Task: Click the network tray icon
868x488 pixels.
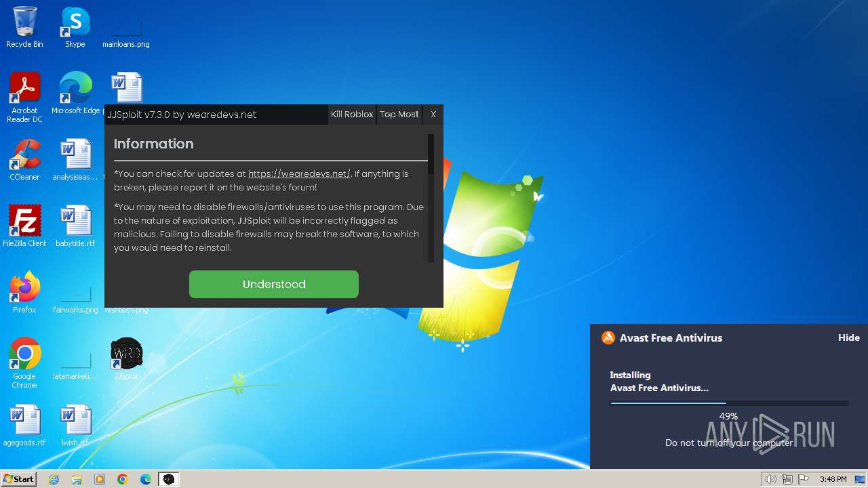Action: click(787, 479)
